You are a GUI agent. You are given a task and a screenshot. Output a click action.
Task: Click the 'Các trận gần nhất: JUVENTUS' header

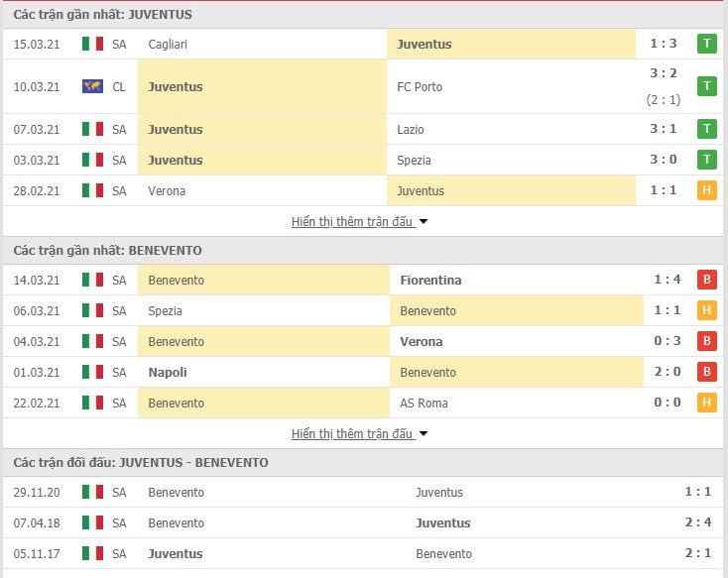tap(102, 15)
